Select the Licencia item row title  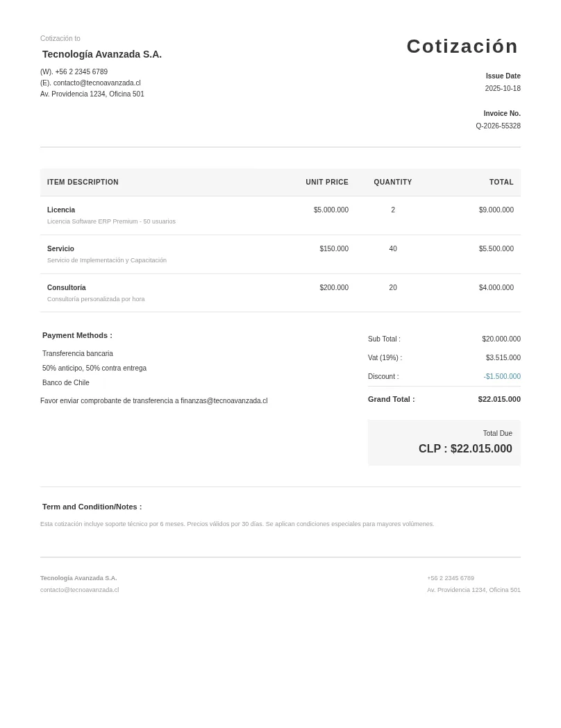61,210
